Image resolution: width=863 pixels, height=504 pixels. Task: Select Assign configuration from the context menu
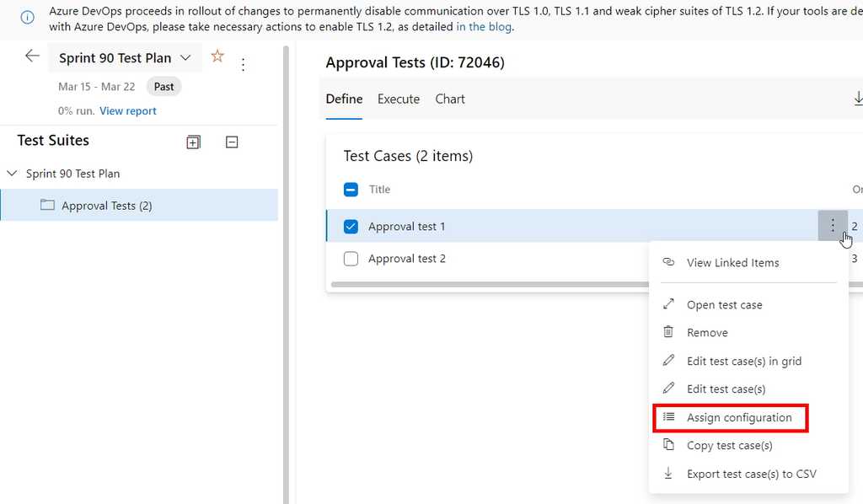coord(740,417)
